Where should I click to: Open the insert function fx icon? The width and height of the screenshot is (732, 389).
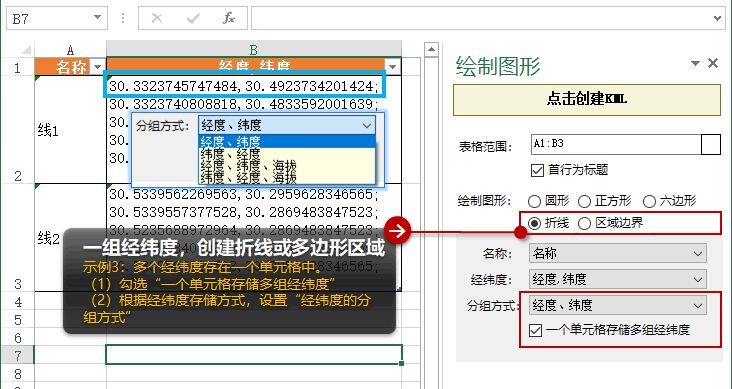(x=228, y=18)
